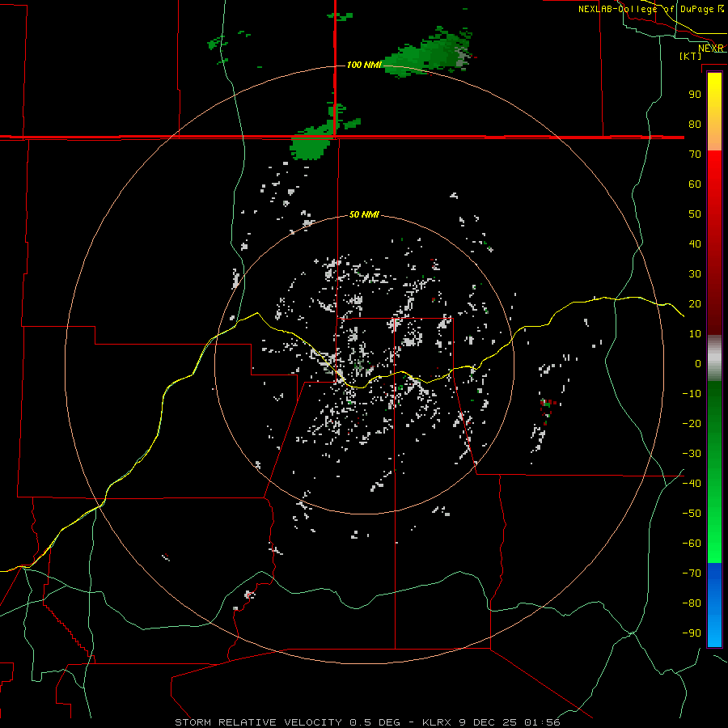The image size is (728, 728).
Task: Click the -30 knot scale label
Action: click(692, 454)
